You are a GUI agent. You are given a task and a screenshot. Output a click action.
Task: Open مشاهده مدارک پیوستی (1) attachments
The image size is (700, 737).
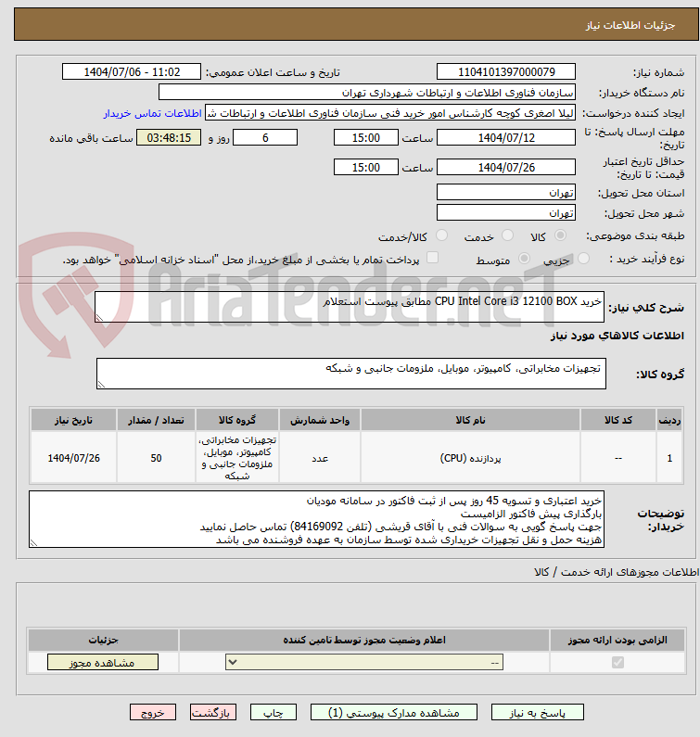[x=393, y=713]
